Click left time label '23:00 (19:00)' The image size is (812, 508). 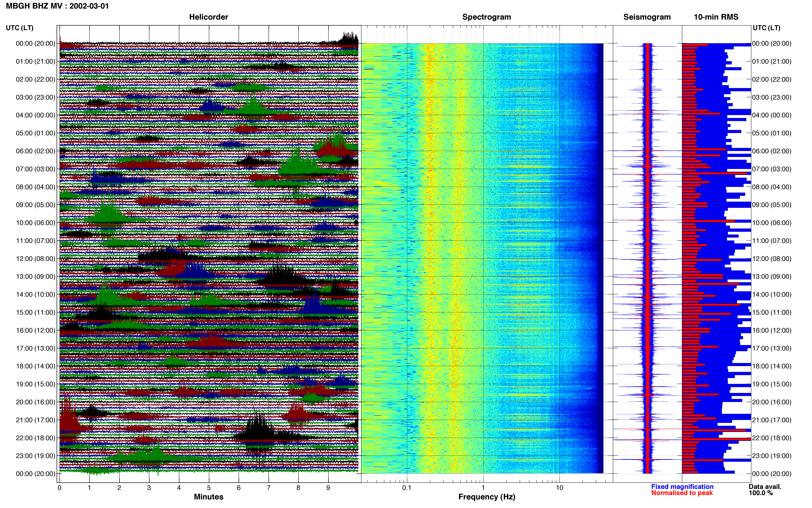[36, 456]
